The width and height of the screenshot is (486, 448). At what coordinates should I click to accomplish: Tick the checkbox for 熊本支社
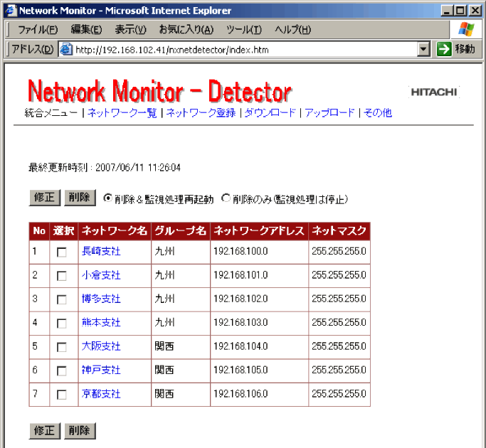(61, 324)
